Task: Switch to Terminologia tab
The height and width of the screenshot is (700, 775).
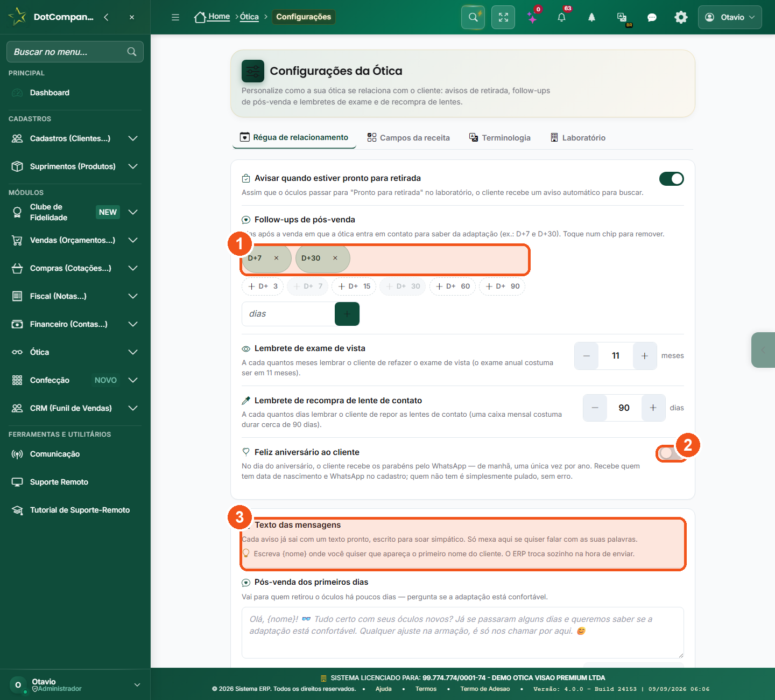Action: [500, 138]
